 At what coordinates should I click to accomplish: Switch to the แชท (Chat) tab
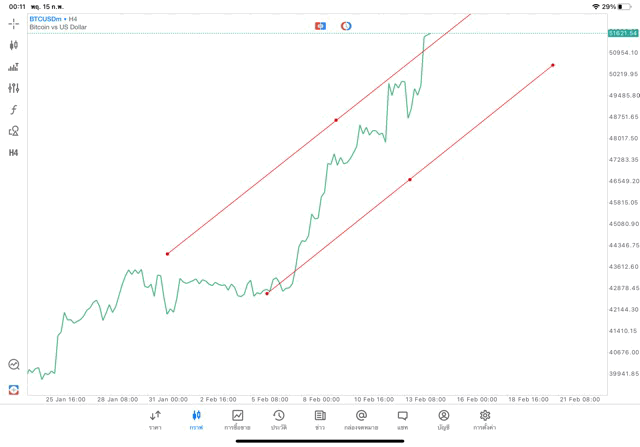click(402, 420)
